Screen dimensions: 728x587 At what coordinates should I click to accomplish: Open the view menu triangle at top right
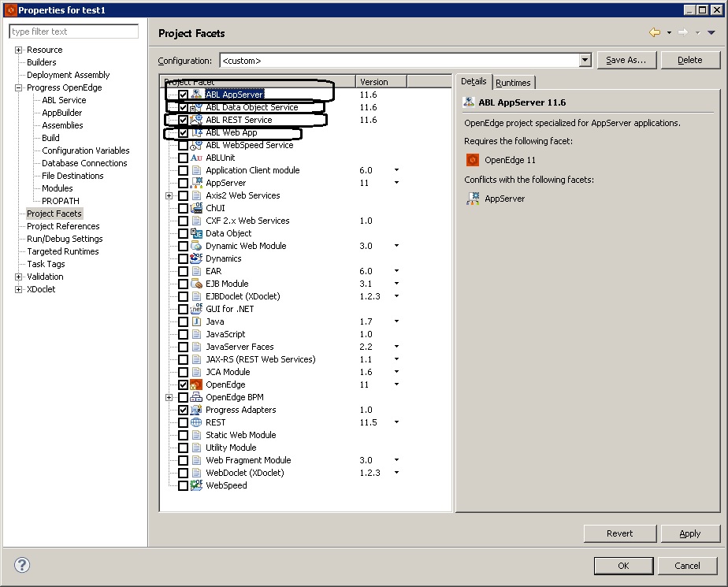click(711, 32)
